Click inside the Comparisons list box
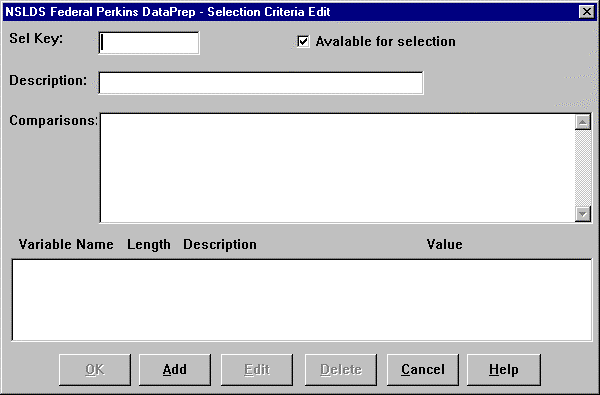The image size is (600, 395). [337, 168]
